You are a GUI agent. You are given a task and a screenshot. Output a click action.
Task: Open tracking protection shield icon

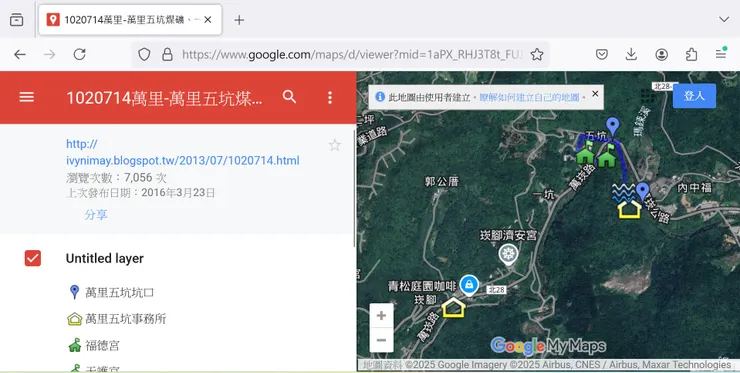(x=144, y=55)
